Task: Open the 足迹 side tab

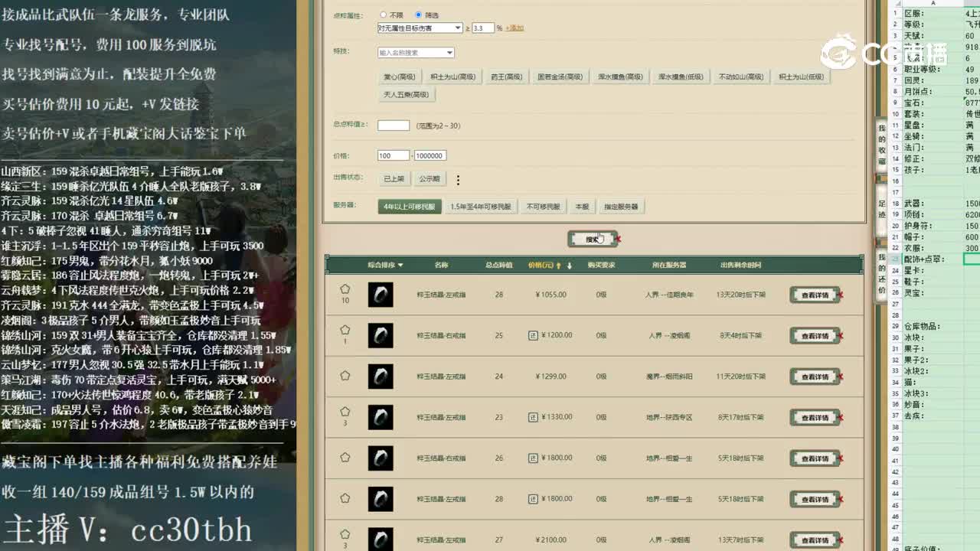Action: coord(881,209)
